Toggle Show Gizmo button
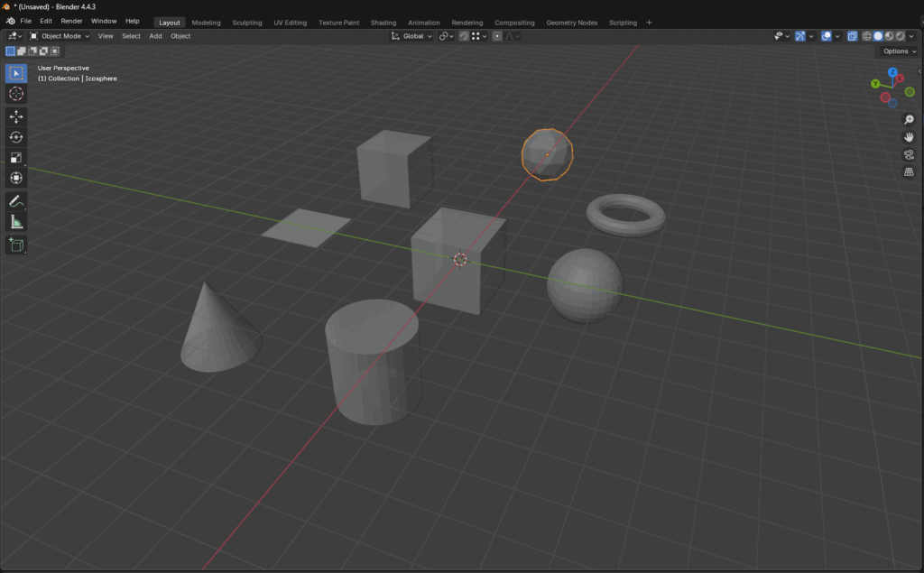Screen dimensions: 924x573 [799, 36]
